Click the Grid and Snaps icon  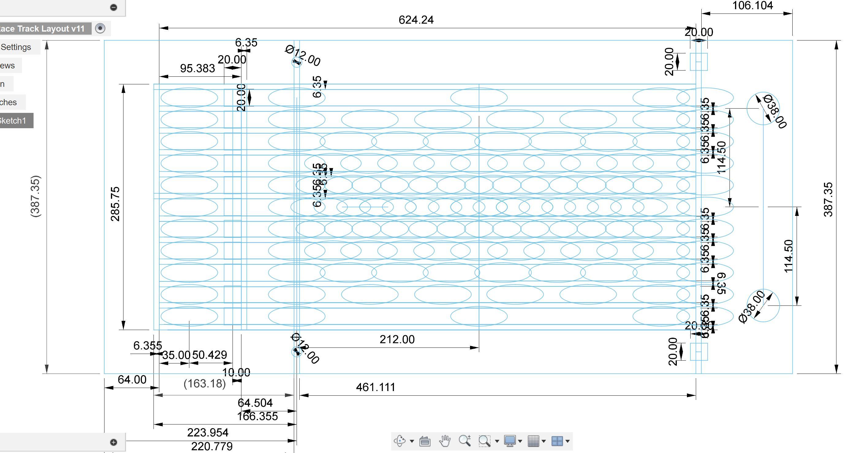(533, 441)
